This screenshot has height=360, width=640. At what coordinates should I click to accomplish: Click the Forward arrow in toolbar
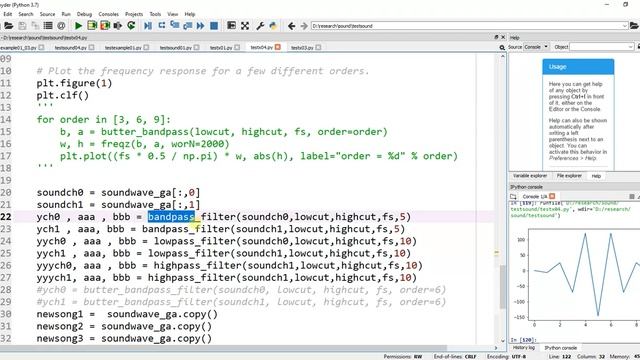pyautogui.click(x=304, y=26)
